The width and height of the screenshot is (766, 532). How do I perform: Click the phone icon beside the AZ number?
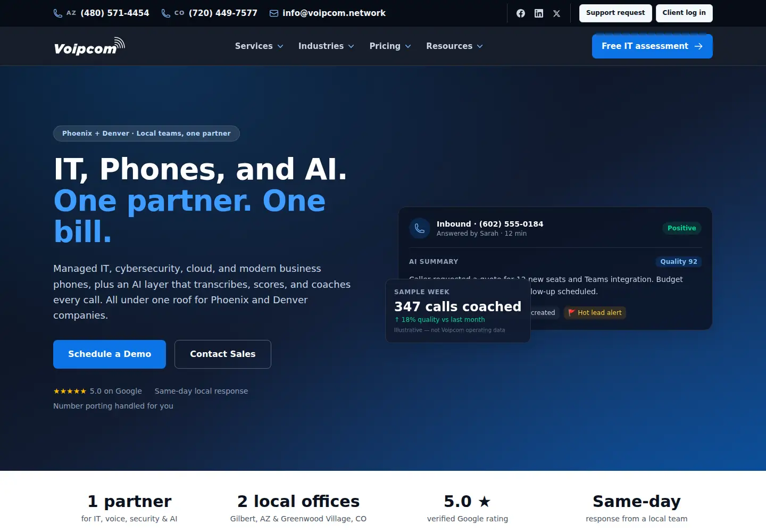[58, 13]
